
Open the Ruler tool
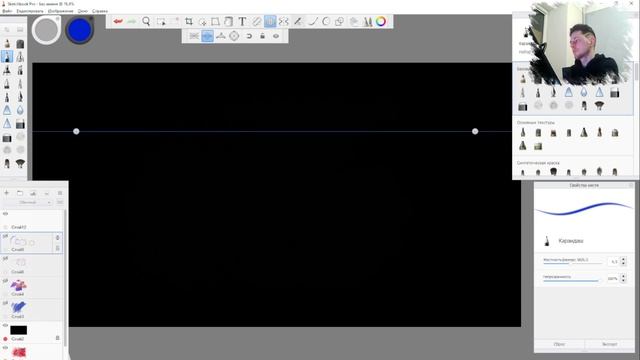pyautogui.click(x=256, y=21)
